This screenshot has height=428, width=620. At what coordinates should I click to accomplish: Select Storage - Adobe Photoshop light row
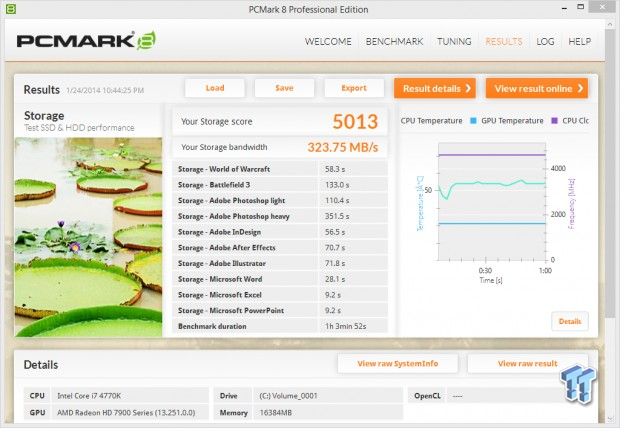pyautogui.click(x=280, y=200)
